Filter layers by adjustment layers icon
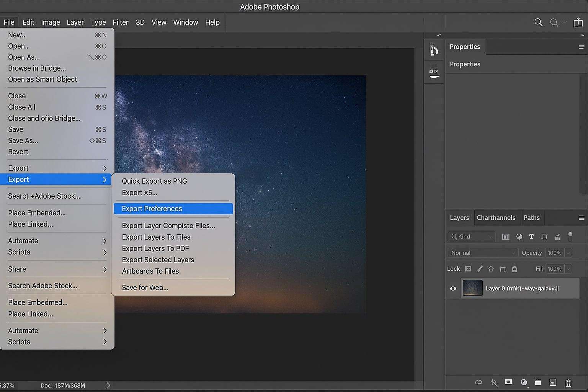Viewport: 588px width, 392px height. pyautogui.click(x=519, y=237)
